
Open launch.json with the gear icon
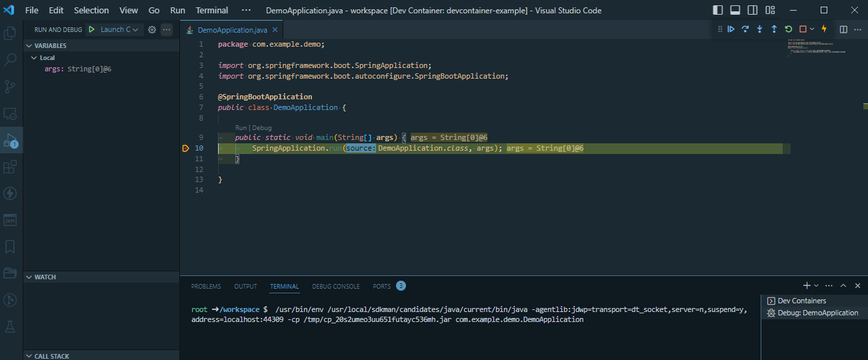point(152,29)
